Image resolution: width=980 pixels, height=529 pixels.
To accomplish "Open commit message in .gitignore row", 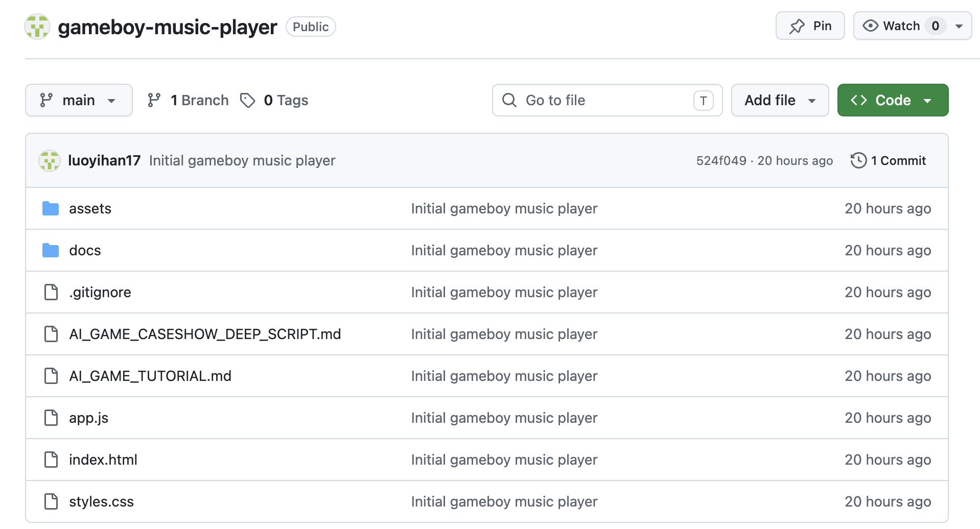I will pos(504,292).
